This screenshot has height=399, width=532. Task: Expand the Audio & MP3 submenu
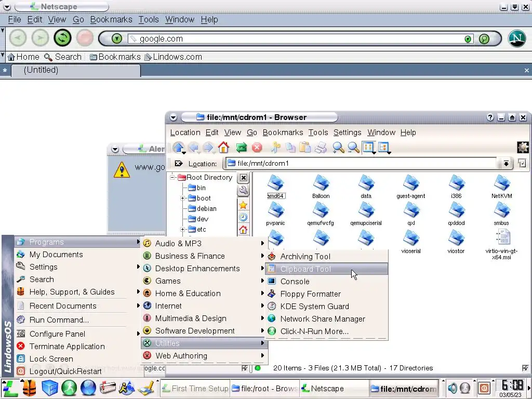pyautogui.click(x=203, y=243)
